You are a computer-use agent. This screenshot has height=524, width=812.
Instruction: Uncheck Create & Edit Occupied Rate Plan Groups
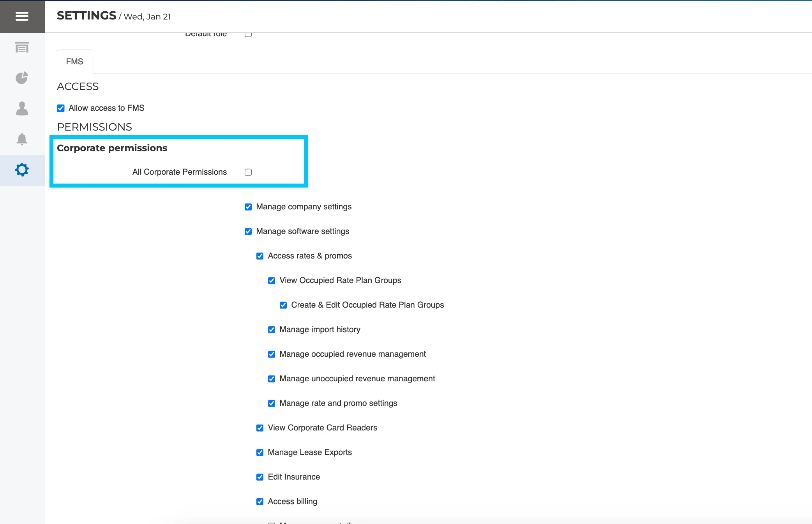click(x=283, y=305)
